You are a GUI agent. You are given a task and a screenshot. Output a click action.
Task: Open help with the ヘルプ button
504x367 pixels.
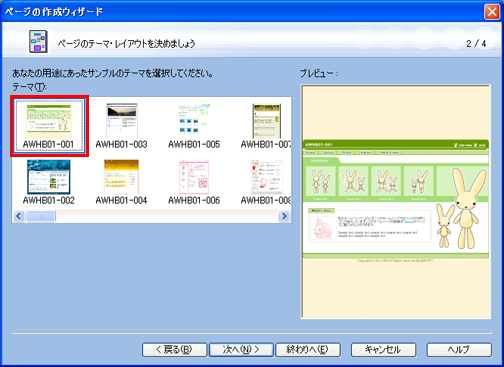click(459, 350)
